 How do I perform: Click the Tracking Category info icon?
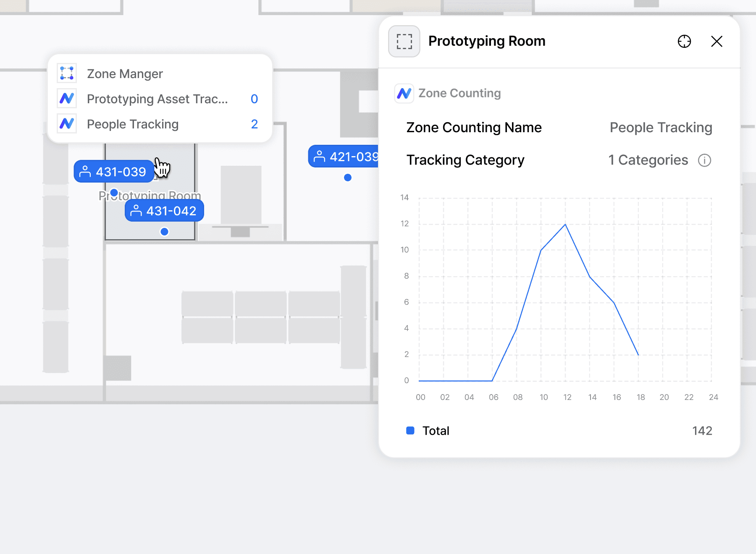(704, 160)
